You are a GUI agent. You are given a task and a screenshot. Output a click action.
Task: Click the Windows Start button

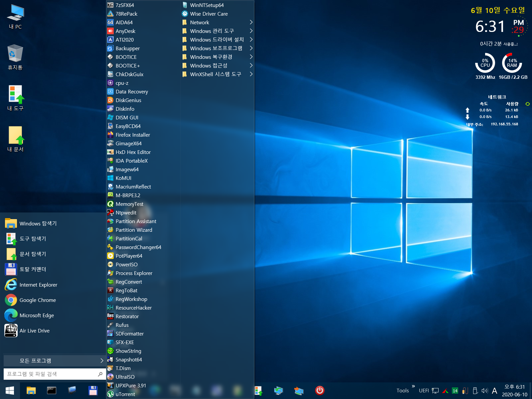(10, 390)
